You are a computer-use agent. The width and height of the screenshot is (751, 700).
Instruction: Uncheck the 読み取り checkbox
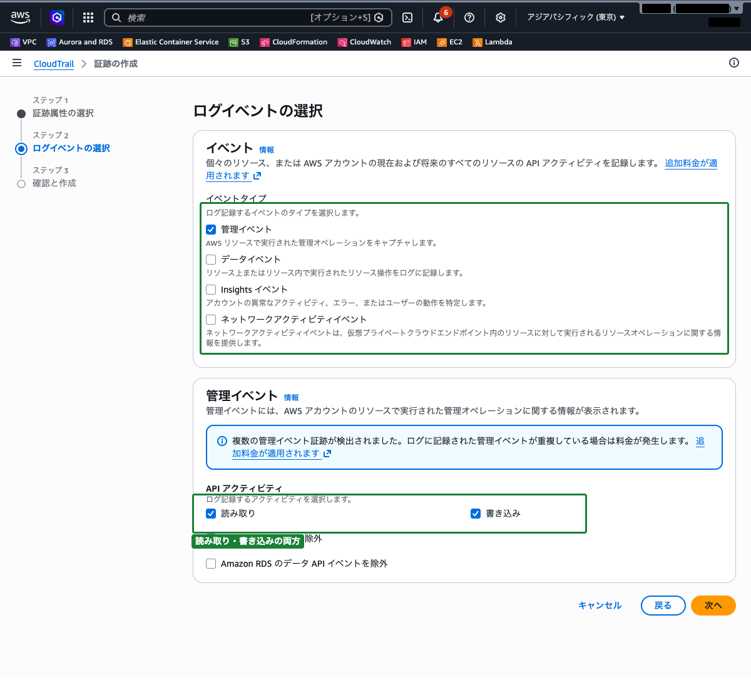(211, 514)
